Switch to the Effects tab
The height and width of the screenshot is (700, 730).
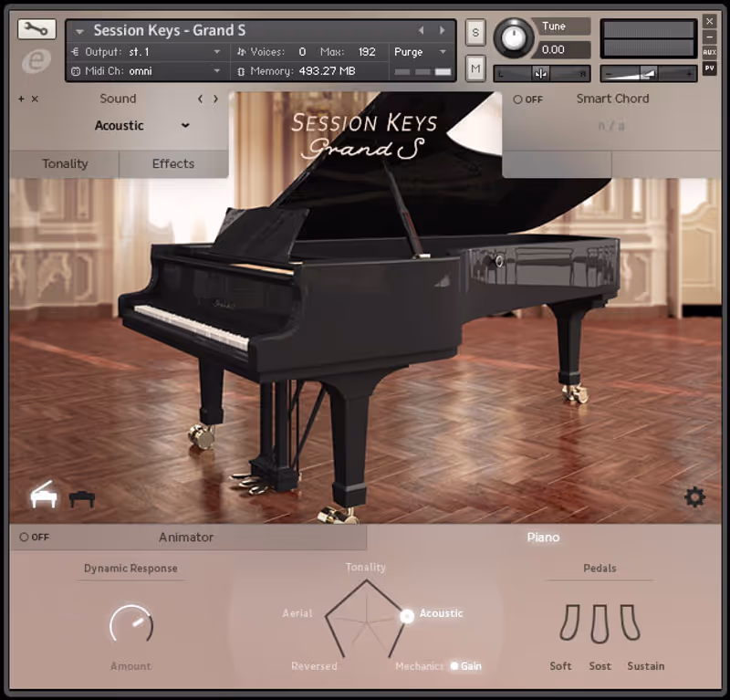tap(173, 163)
